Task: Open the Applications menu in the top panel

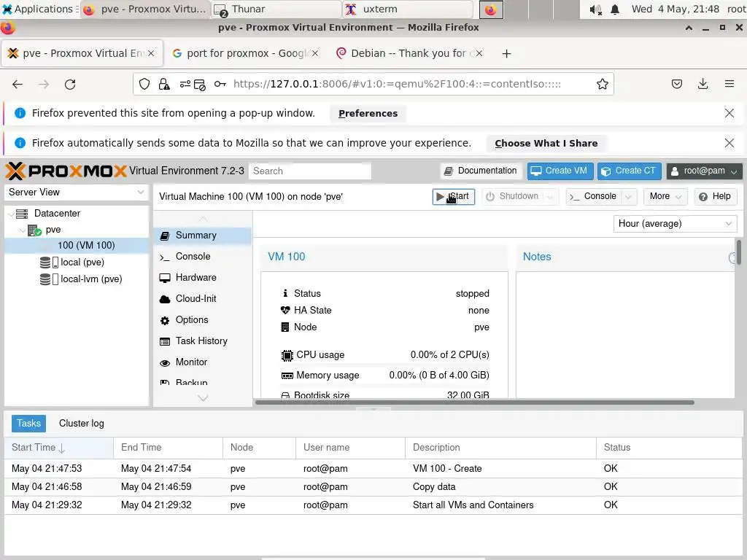Action: (x=40, y=9)
